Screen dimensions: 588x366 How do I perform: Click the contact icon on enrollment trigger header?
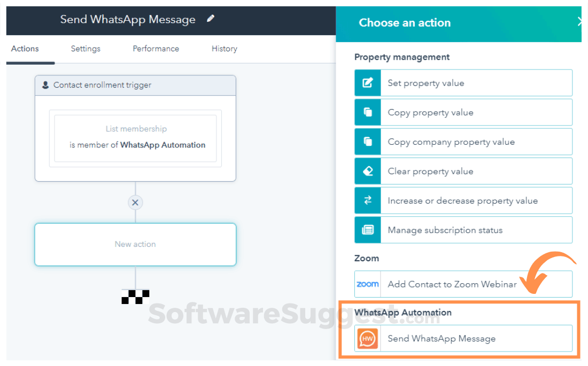click(45, 85)
